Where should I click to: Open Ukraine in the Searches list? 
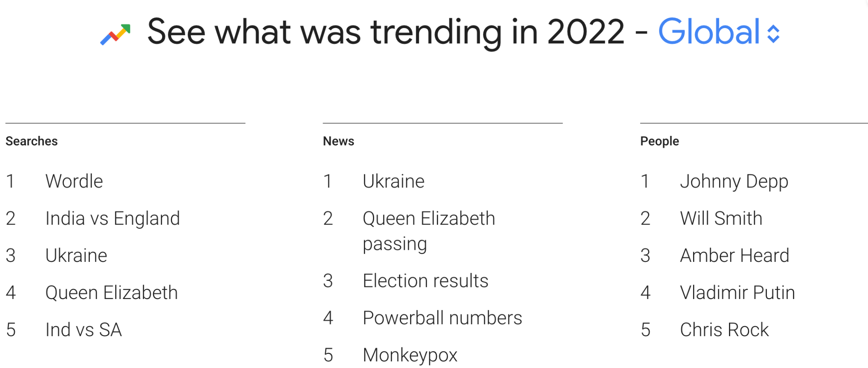pos(76,256)
